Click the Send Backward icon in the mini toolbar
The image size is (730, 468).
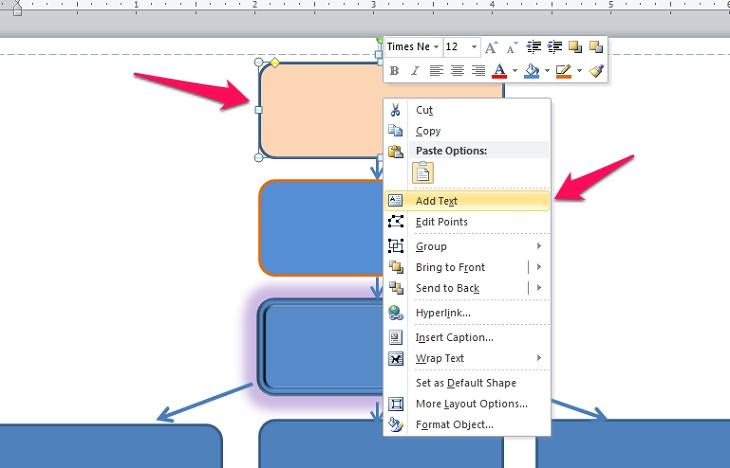pos(596,47)
